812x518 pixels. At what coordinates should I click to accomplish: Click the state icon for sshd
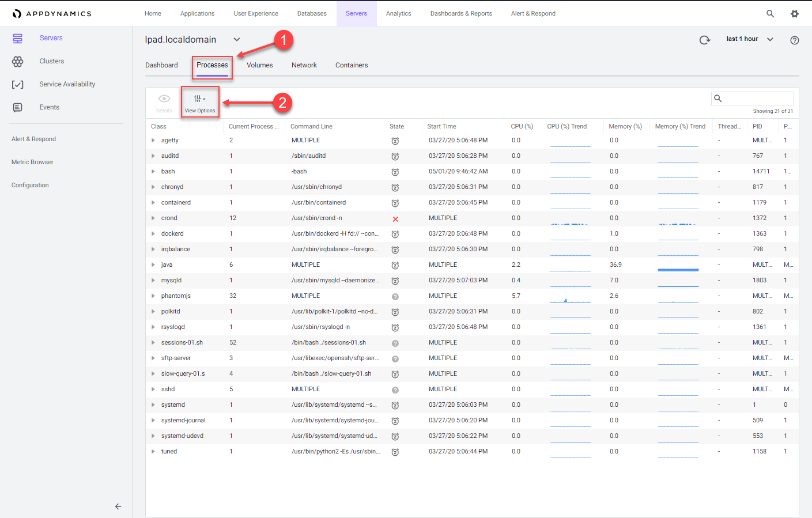(395, 390)
